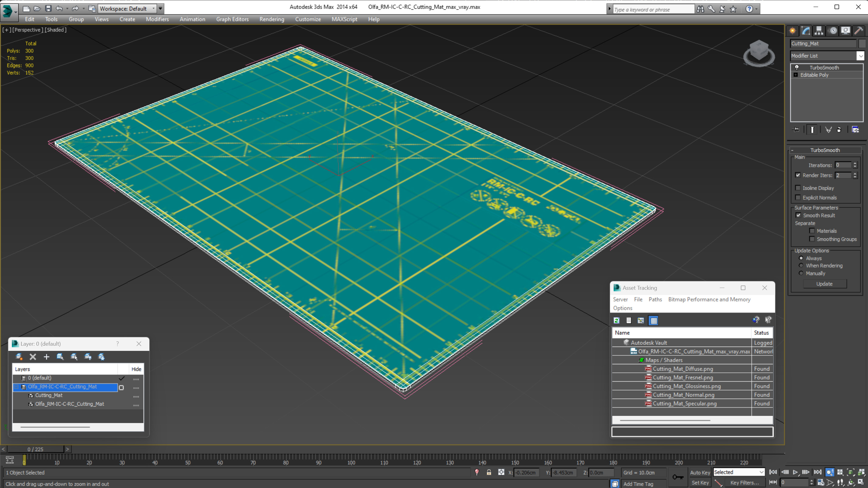Click the Save File toolbar icon
868x488 pixels.
(x=48, y=9)
